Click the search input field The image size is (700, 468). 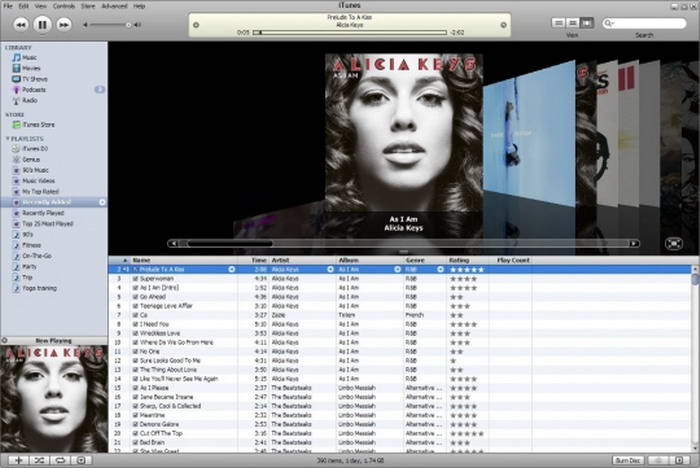pyautogui.click(x=644, y=23)
